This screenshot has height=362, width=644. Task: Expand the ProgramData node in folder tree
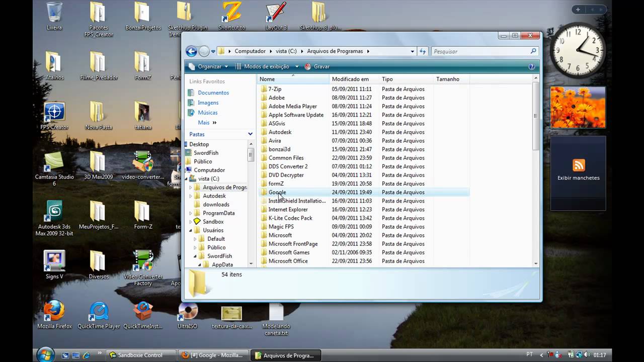tap(191, 213)
